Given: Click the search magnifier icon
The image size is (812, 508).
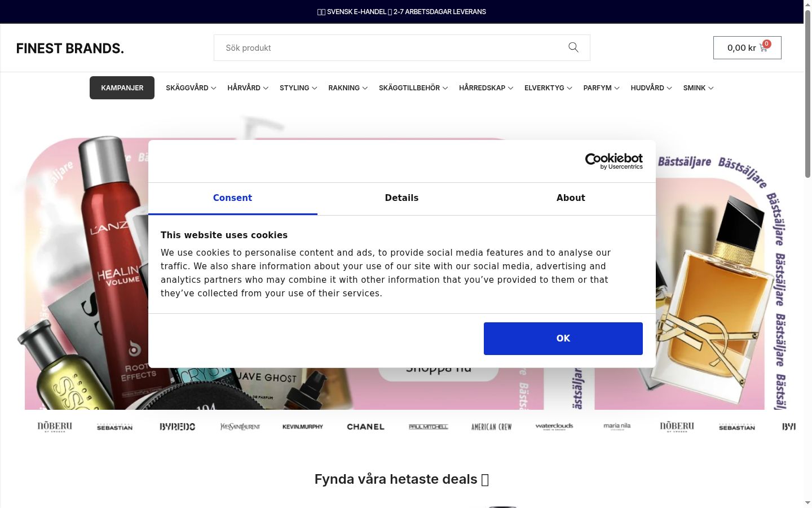Looking at the screenshot, I should coord(573,47).
